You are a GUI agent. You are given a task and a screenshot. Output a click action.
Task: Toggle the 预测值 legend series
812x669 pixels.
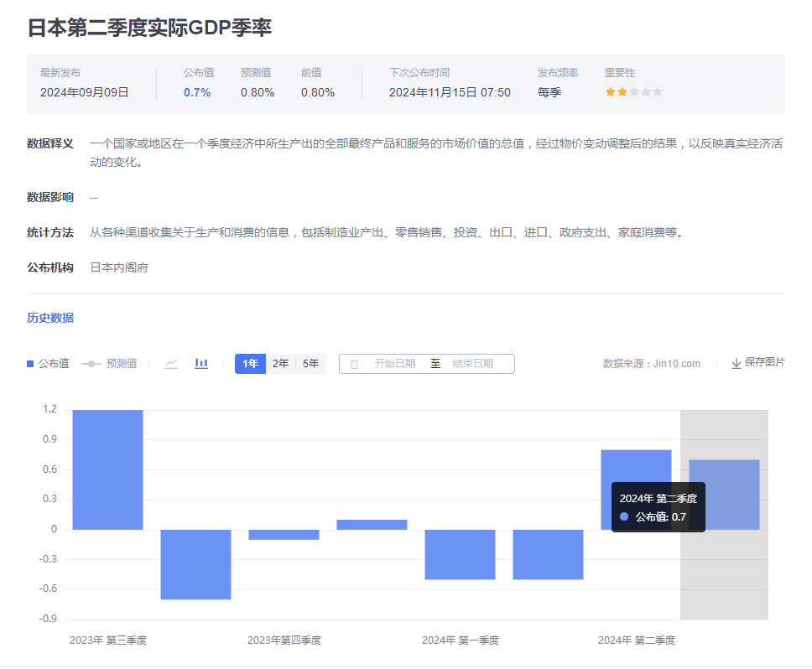(109, 363)
